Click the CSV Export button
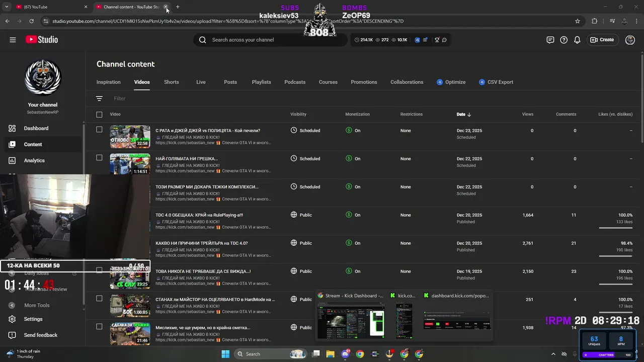Viewport: 644px width, 362px height. tap(496, 82)
